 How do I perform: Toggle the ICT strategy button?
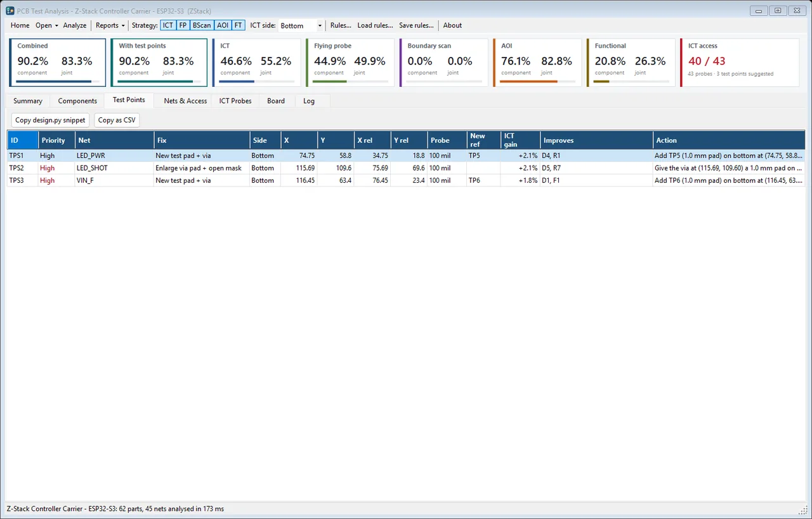[x=167, y=25]
